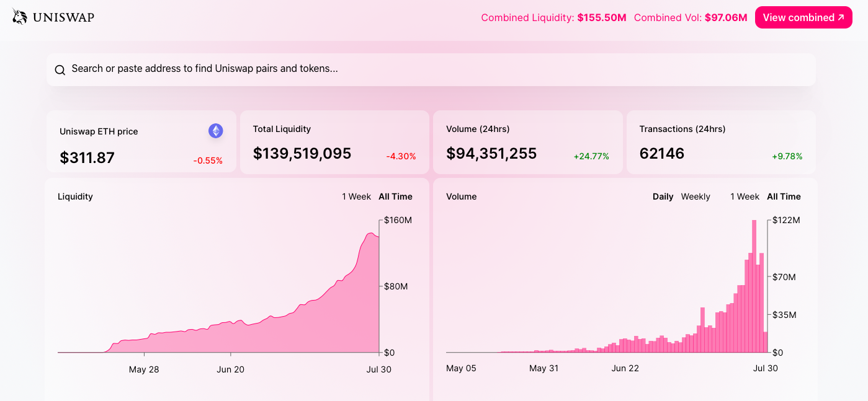Click the Jun 20 date on Liquidity chart
Image resolution: width=868 pixels, height=401 pixels.
(230, 369)
